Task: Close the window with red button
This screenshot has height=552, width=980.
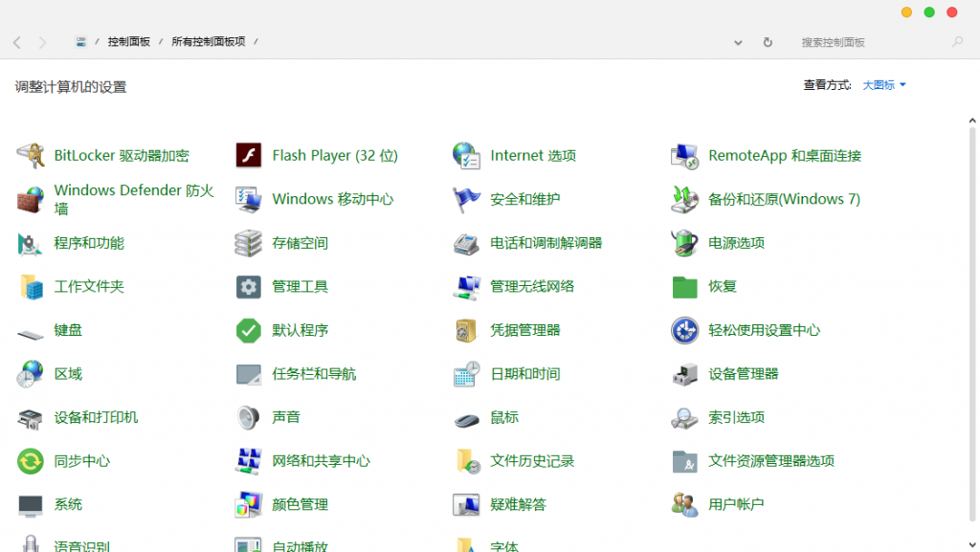Action: [x=952, y=12]
